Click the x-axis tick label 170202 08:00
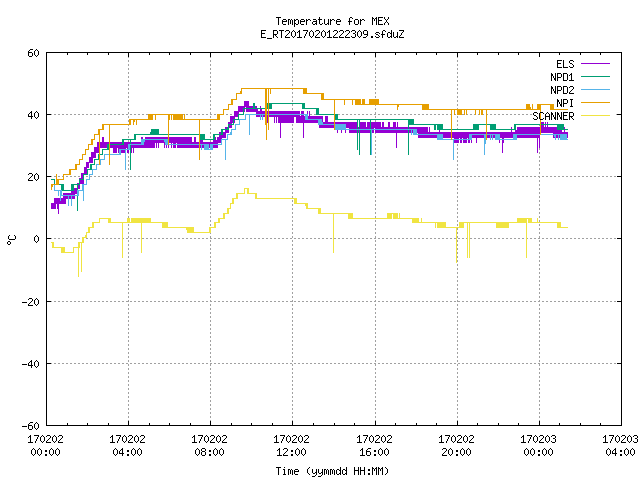The width and height of the screenshot is (640, 480). [x=209, y=446]
